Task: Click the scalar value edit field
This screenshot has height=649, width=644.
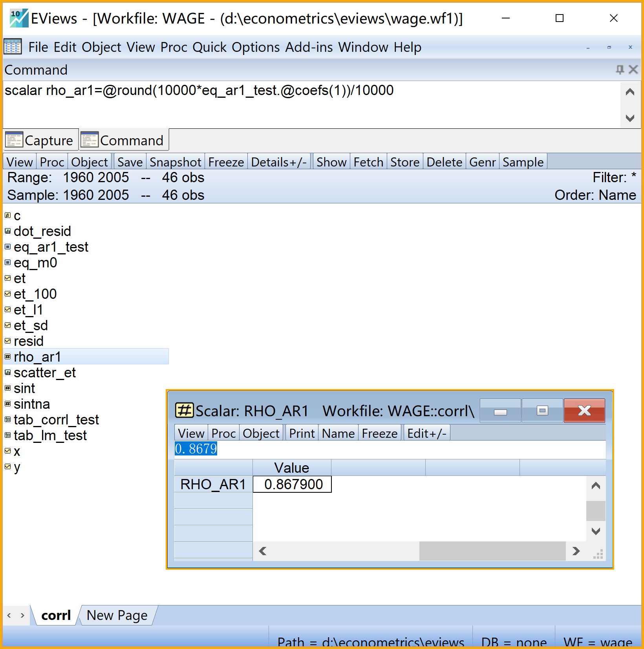Action: click(389, 449)
